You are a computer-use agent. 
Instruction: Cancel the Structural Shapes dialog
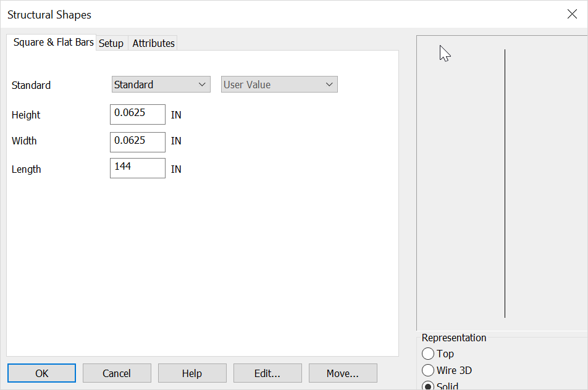117,373
